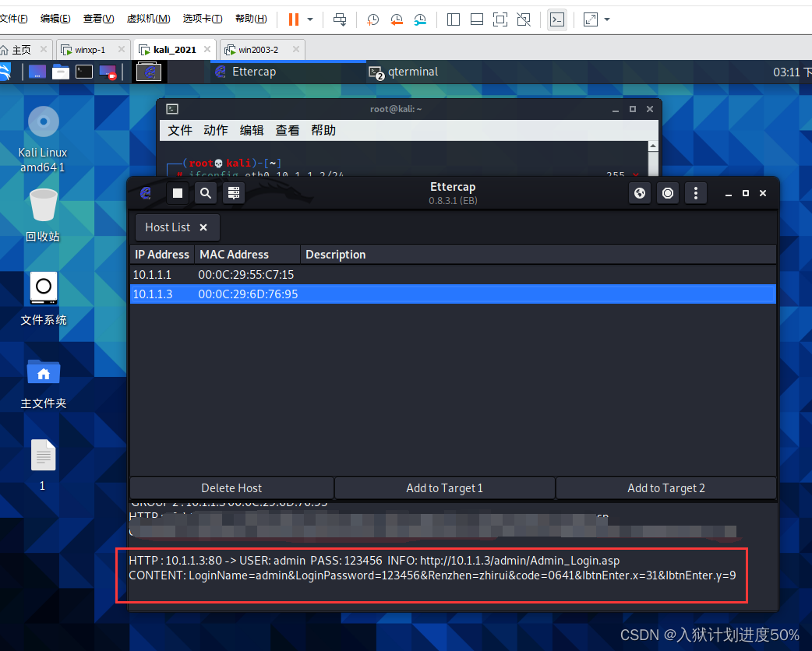
Task: Switch to the 主页 tab
Action: click(x=22, y=50)
